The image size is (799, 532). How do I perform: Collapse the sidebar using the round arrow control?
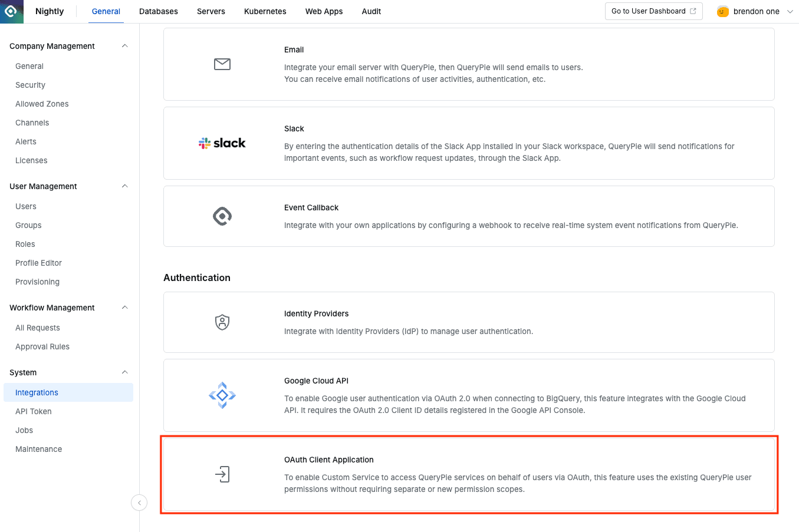(139, 503)
